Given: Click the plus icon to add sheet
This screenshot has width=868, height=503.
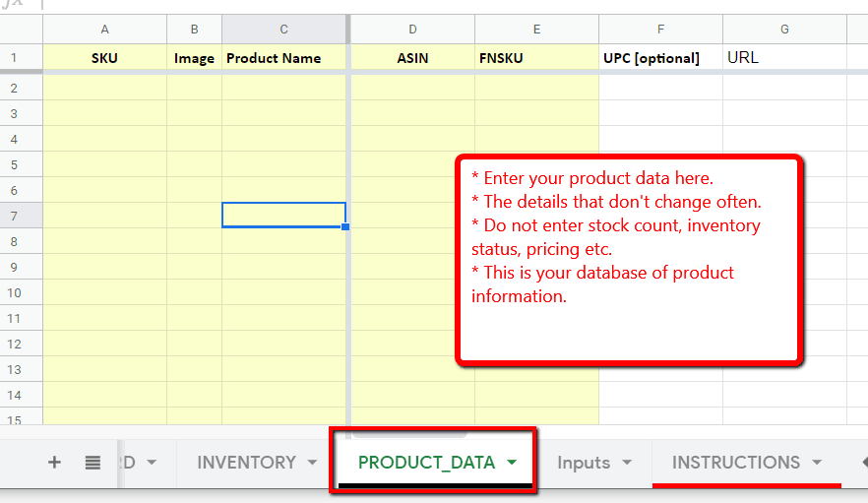Looking at the screenshot, I should pos(55,462).
